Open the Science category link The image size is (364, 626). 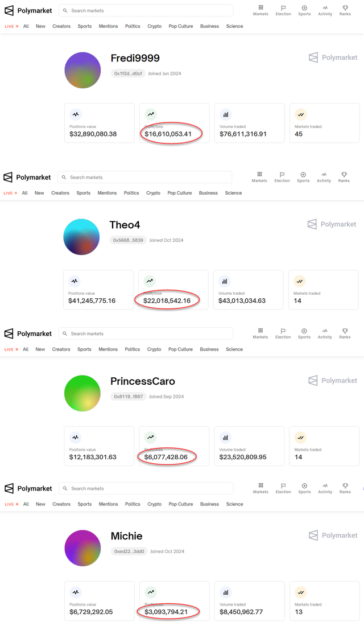[x=234, y=26]
